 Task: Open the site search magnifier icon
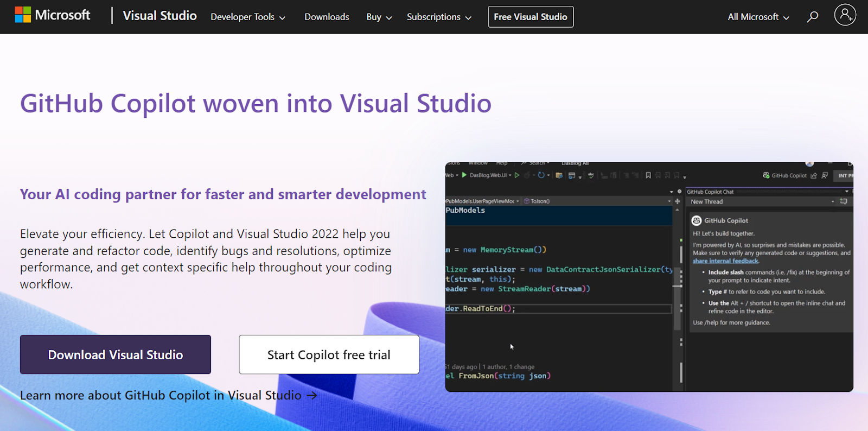[812, 17]
